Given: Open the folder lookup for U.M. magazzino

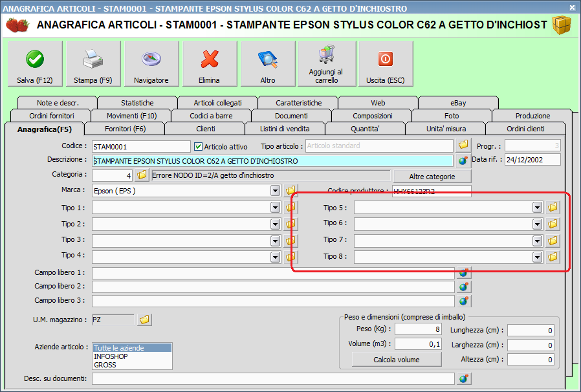Looking at the screenshot, I should (x=144, y=320).
